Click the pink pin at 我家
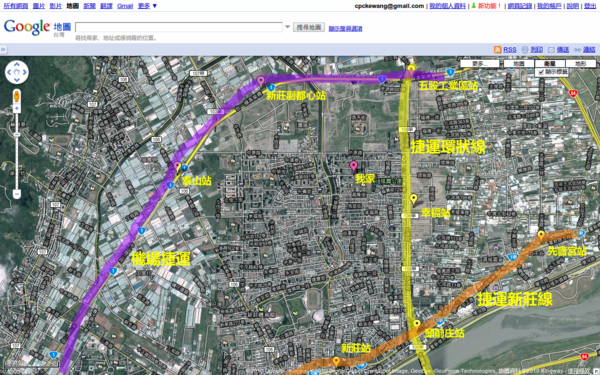Viewport: 600px width, 375px height. tap(354, 166)
